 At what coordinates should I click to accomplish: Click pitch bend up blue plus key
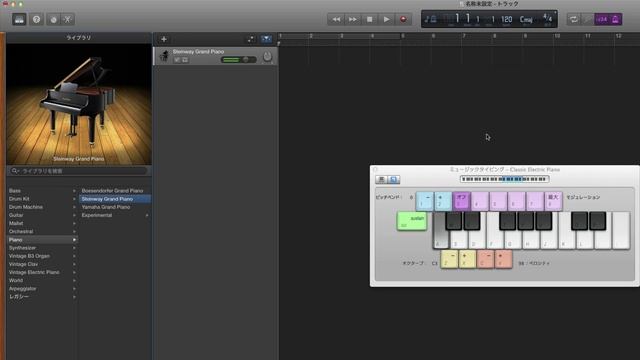point(443,201)
